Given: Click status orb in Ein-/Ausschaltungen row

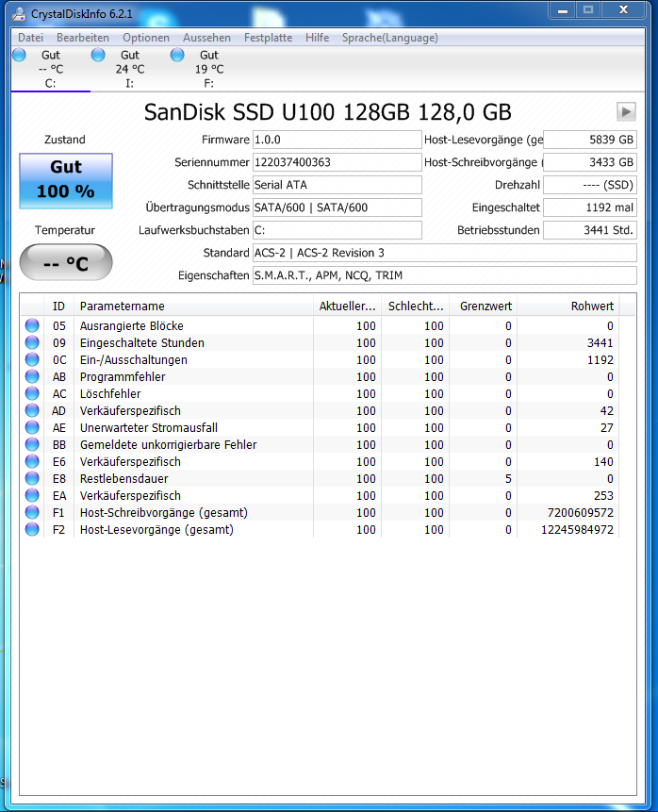Looking at the screenshot, I should (x=32, y=359).
